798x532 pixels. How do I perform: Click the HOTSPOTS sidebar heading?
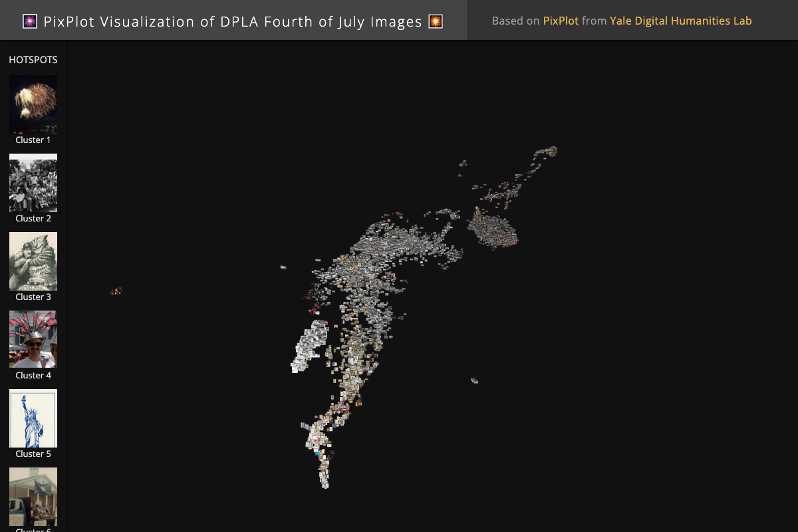pyautogui.click(x=33, y=60)
